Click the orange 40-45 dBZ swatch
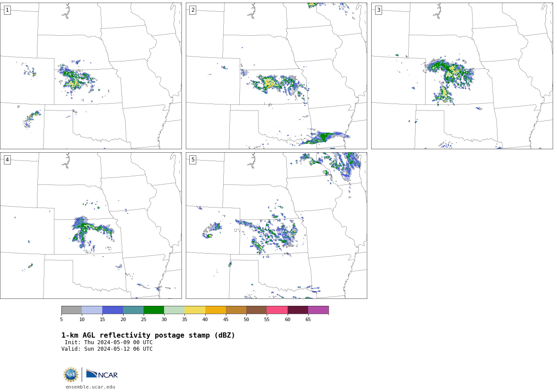This screenshot has width=557, height=392. click(215, 310)
